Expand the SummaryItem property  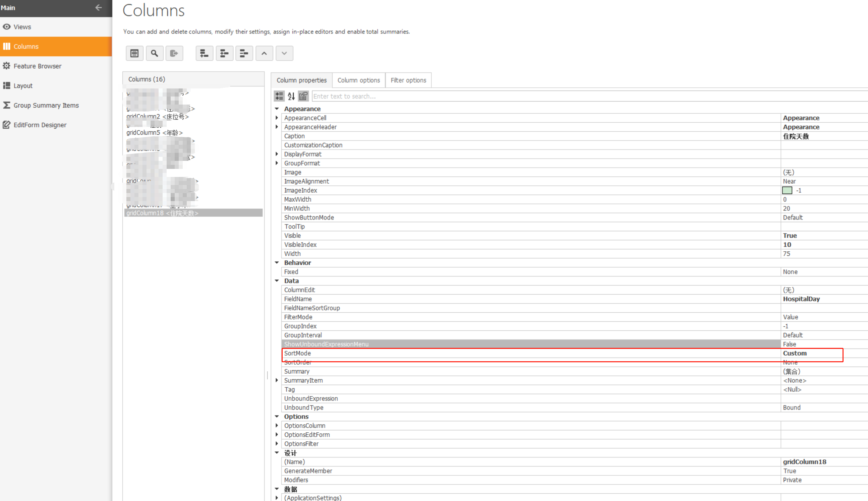(277, 380)
